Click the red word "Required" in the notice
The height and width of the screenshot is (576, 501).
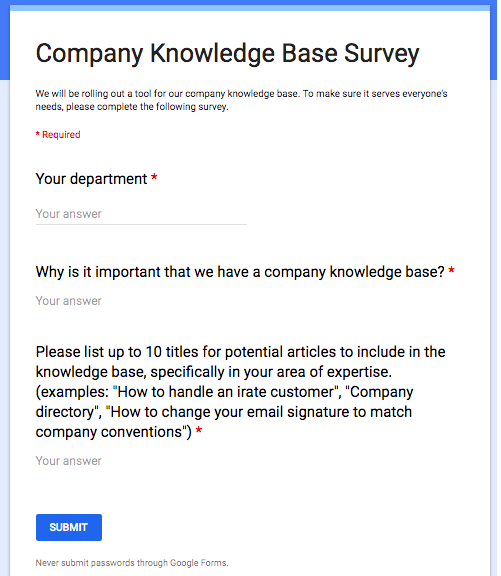pyautogui.click(x=61, y=135)
